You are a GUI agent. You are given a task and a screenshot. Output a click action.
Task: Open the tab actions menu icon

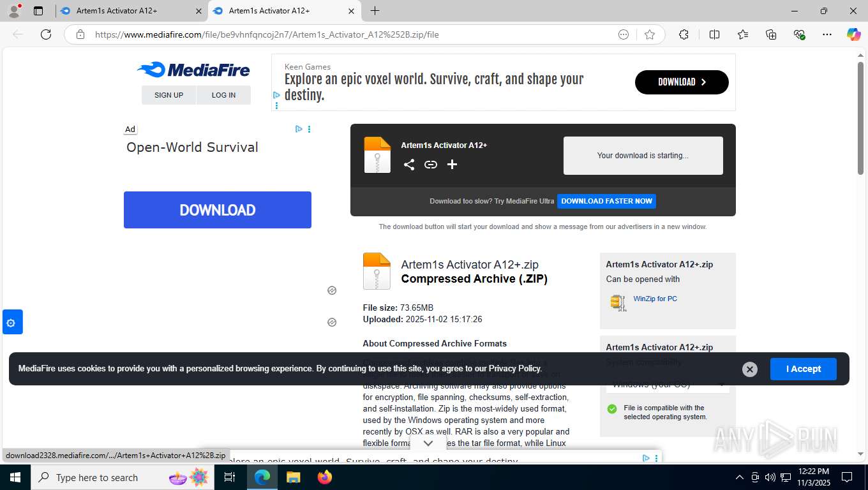[38, 11]
